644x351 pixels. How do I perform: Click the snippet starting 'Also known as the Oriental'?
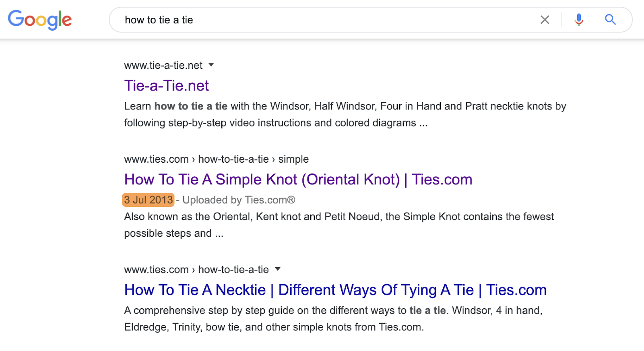click(339, 217)
